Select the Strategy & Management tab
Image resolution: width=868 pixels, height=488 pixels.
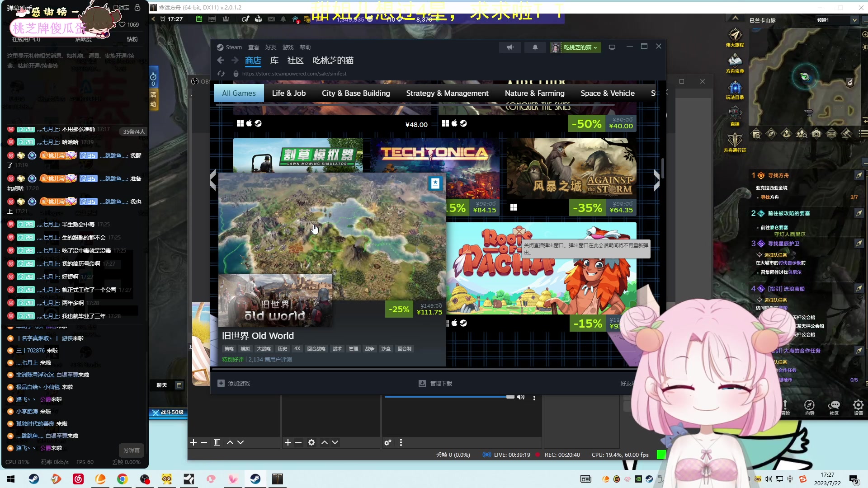point(447,93)
